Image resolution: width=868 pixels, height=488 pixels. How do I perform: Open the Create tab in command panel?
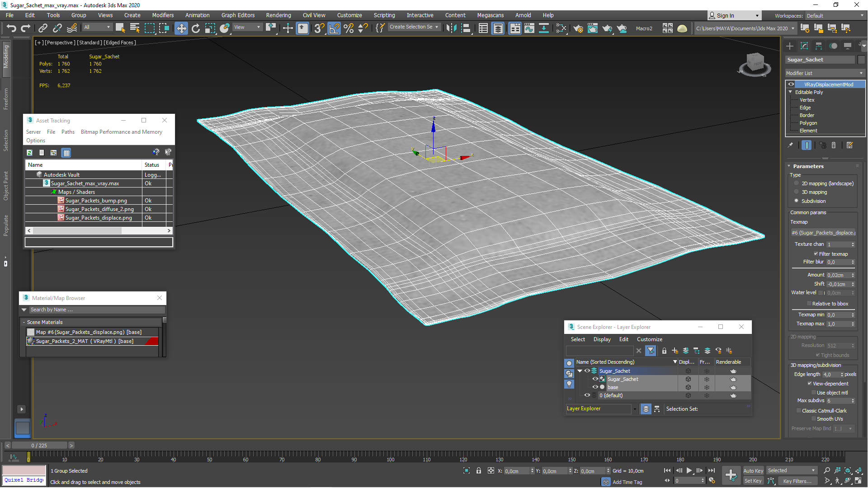tap(790, 46)
